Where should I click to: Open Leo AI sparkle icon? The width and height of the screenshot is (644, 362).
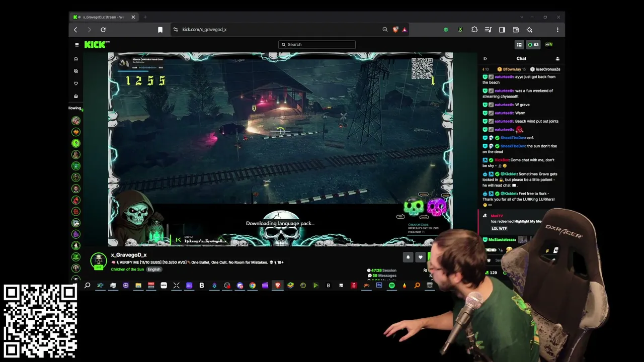(x=529, y=30)
